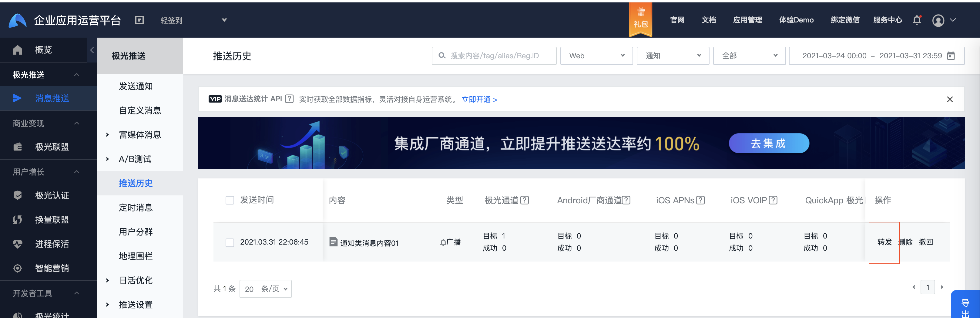Viewport: 980px width, 318px height.
Task: Click the 极光联盟 icon
Action: [x=18, y=147]
